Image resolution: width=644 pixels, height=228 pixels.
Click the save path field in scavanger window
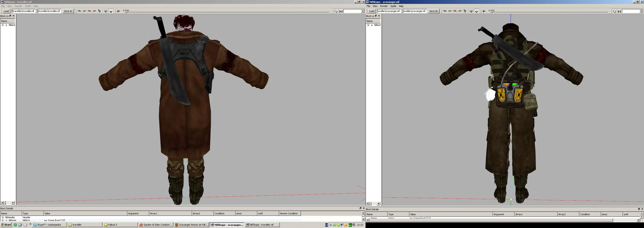pos(414,11)
